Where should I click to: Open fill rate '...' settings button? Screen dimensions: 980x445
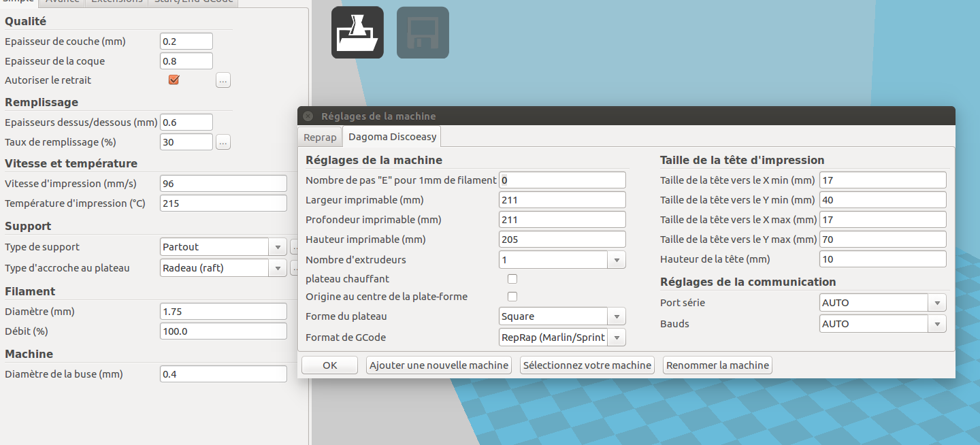click(223, 142)
